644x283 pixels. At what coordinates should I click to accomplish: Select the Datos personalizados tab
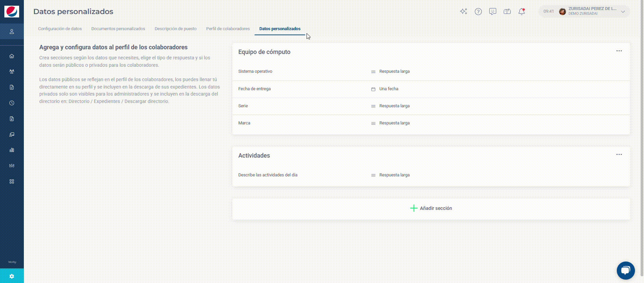(x=280, y=29)
